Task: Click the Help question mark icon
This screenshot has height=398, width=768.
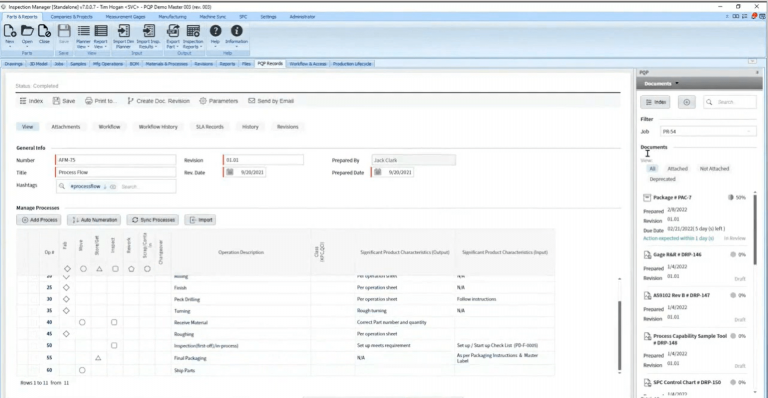Action: click(215, 31)
